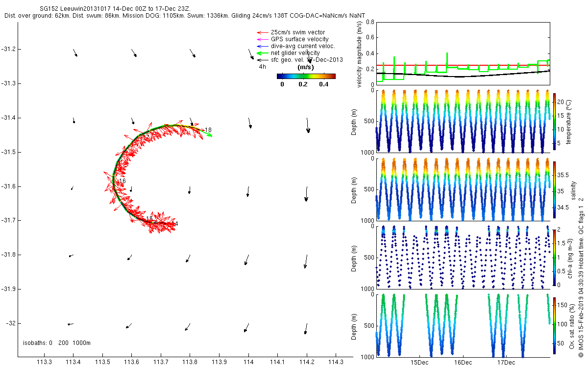Image resolution: width=588 pixels, height=368 pixels.
Task: Select the 'net glider velocity' legend label
Action: (295, 53)
